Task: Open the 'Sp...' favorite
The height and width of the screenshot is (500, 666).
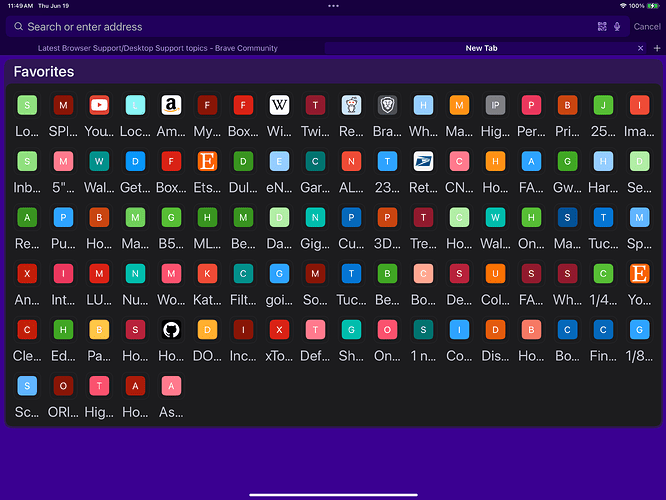Action: pos(639,218)
